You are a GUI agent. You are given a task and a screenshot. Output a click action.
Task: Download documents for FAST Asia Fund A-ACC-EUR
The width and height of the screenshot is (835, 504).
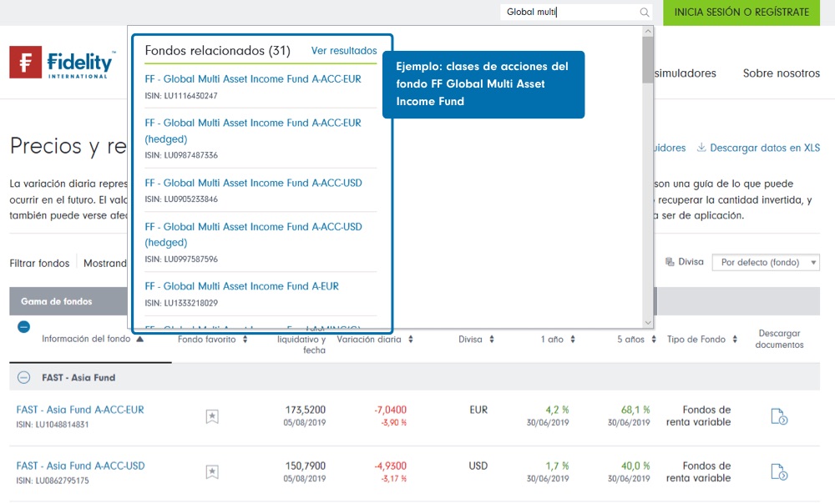tap(779, 416)
